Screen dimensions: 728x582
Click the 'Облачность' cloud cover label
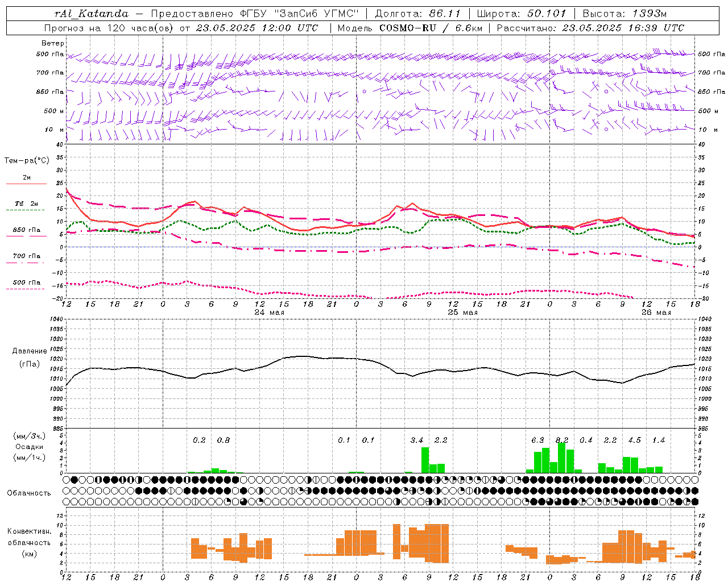29,493
